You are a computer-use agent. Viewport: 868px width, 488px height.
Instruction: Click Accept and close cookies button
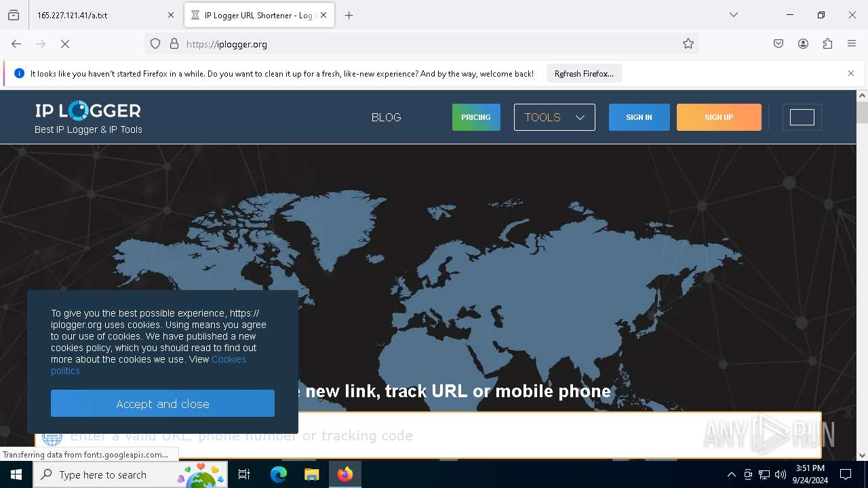(x=163, y=403)
